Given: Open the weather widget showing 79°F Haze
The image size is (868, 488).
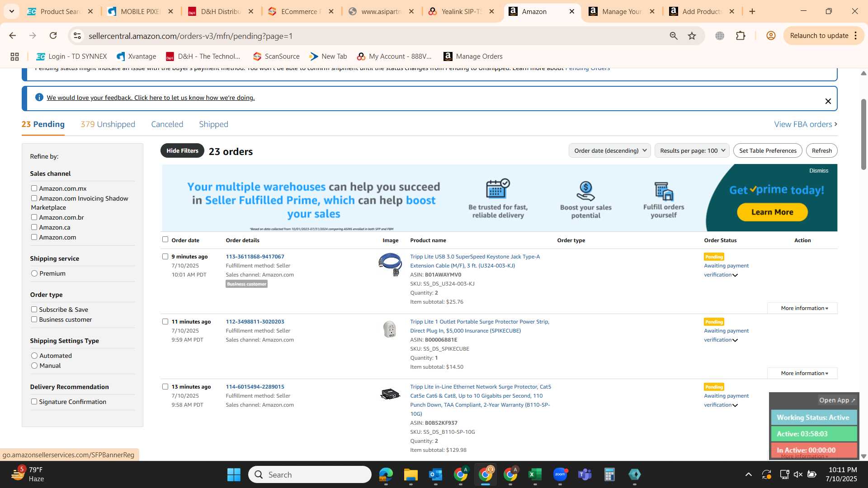Looking at the screenshot, I should point(28,474).
